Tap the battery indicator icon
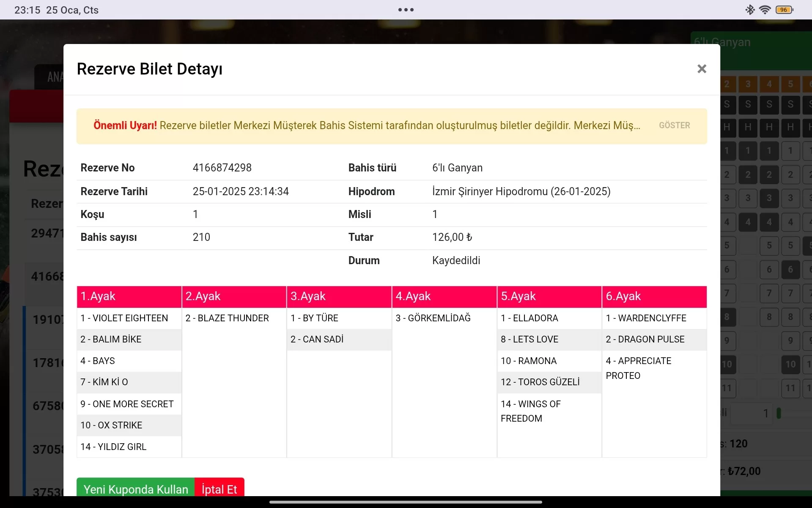Viewport: 812px width, 508px height. coord(784,10)
